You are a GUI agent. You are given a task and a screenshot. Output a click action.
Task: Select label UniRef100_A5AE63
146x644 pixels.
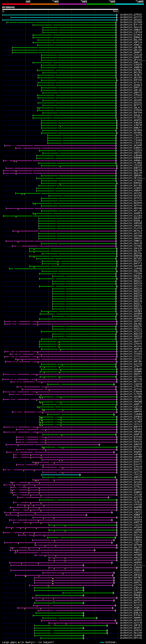pos(131,570)
